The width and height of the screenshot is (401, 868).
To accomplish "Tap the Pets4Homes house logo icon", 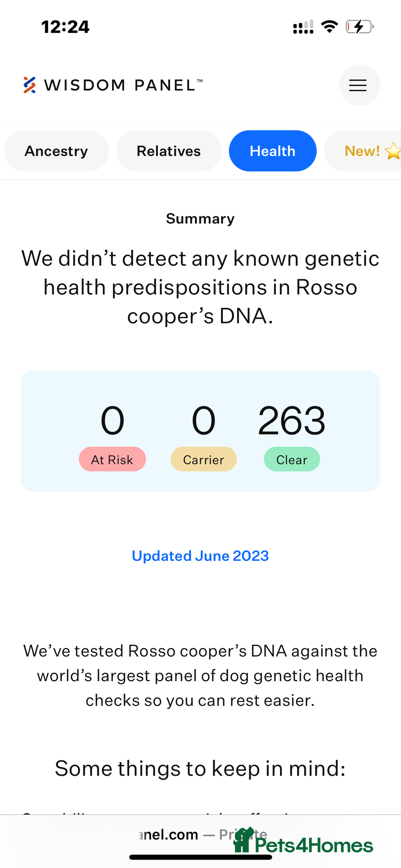I will [x=243, y=840].
